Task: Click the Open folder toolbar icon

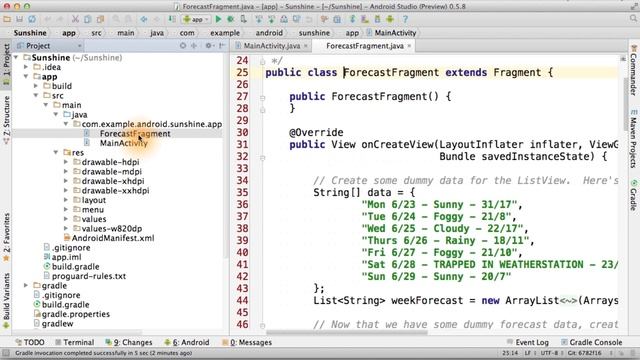Action: point(7,19)
